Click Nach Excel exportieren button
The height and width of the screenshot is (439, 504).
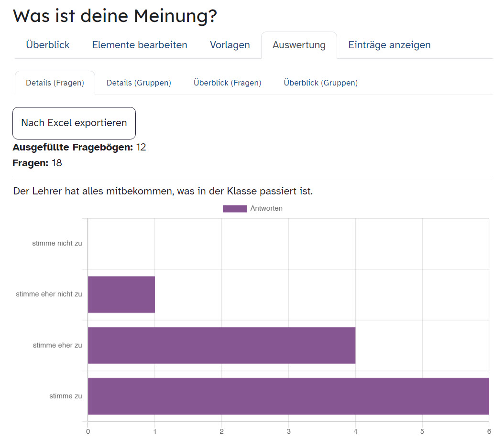[x=74, y=123]
